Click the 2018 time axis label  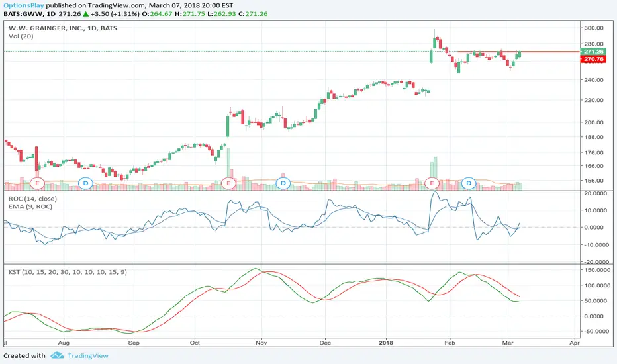386,343
